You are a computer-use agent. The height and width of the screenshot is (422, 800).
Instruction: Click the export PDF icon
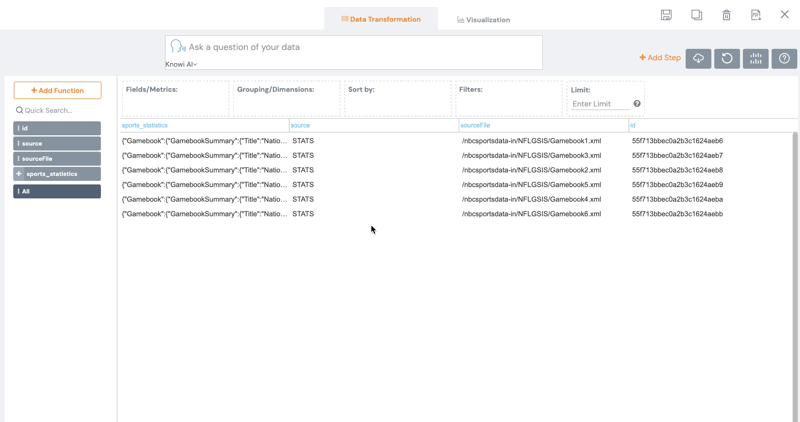pyautogui.click(x=756, y=15)
